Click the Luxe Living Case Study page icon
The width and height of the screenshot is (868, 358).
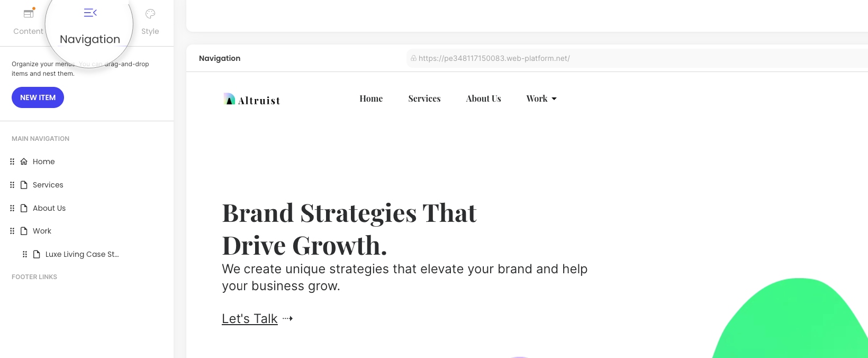(x=37, y=254)
